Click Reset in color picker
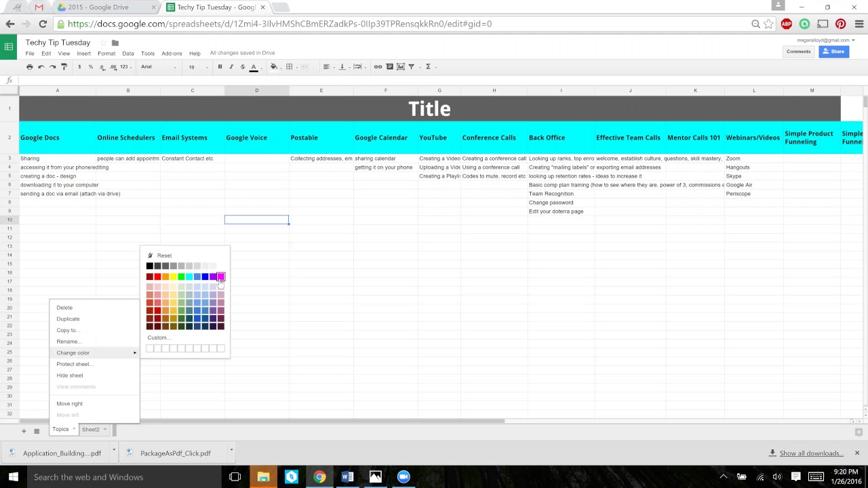868x488 pixels. [x=164, y=256]
